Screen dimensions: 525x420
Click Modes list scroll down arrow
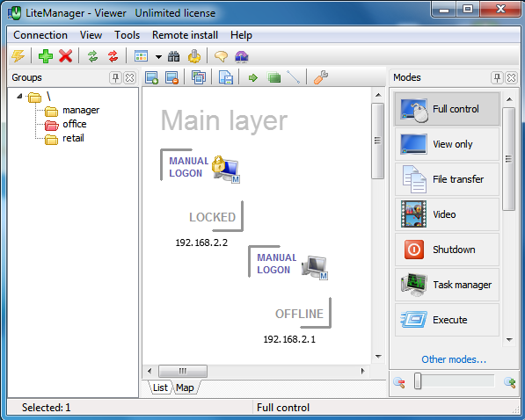(x=509, y=340)
